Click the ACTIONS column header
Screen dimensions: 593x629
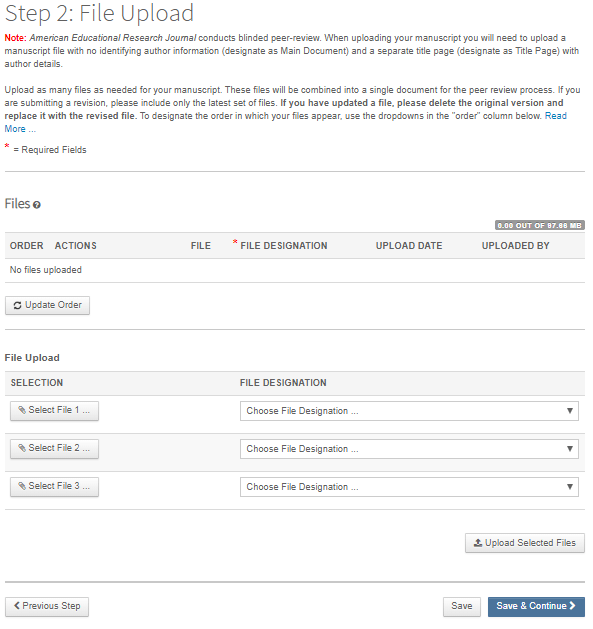click(x=75, y=246)
